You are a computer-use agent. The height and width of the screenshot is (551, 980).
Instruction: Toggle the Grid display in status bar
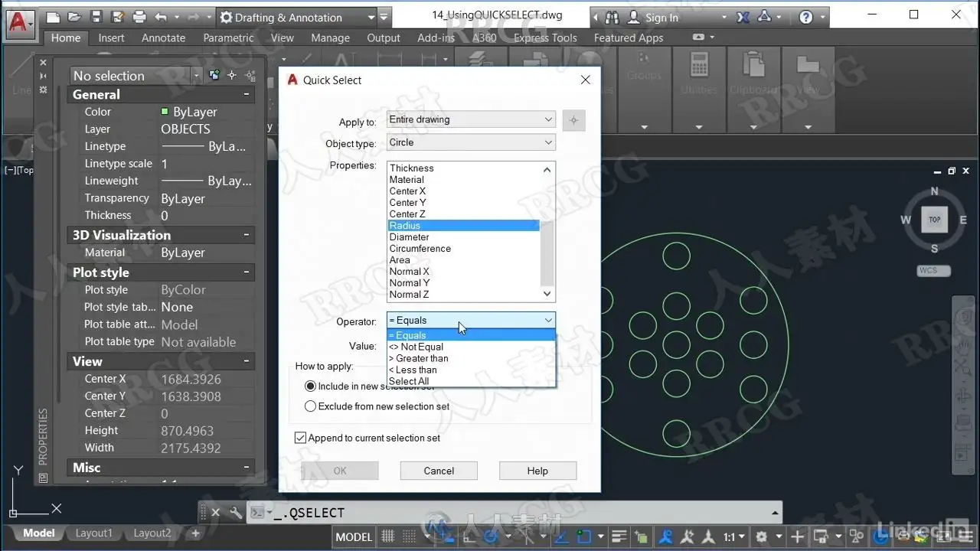[387, 537]
